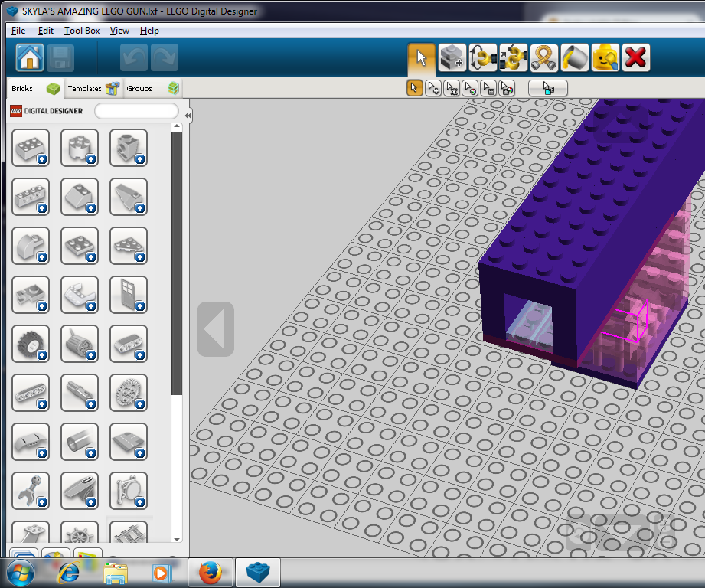
Task: Open Windows Explorer from the taskbar
Action: coord(115,573)
